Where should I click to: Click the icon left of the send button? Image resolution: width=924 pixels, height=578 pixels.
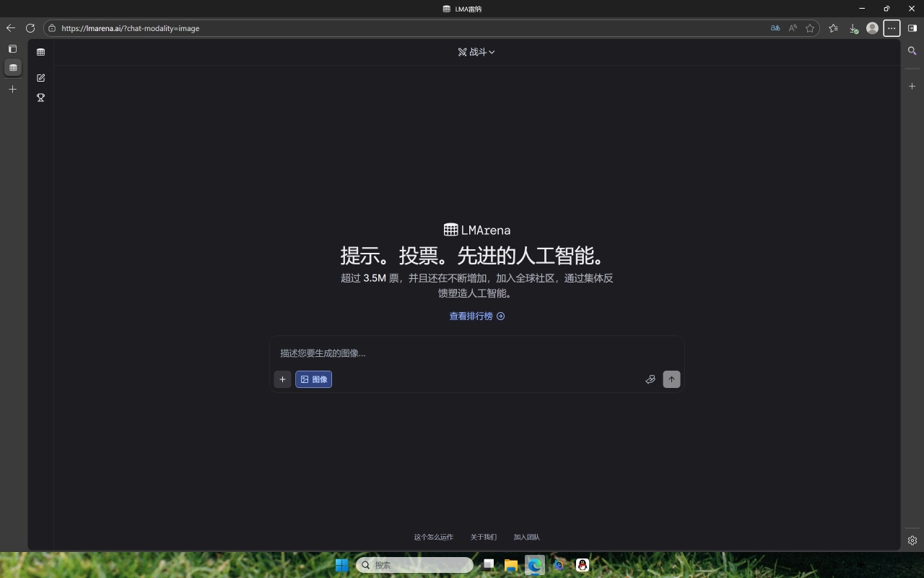pos(650,379)
